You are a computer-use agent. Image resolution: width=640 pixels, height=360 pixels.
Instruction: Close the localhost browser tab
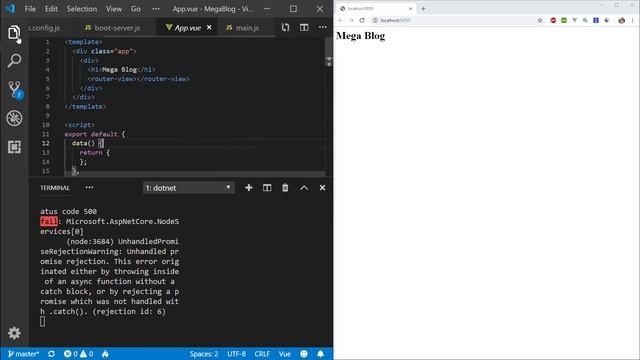point(410,9)
